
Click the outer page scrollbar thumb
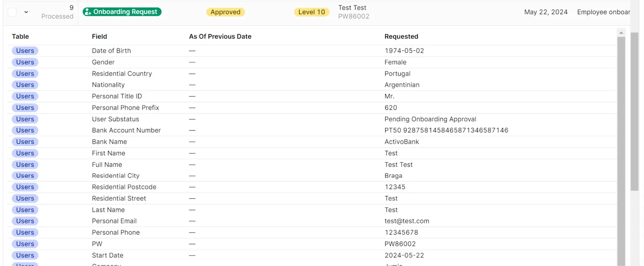pos(635,111)
